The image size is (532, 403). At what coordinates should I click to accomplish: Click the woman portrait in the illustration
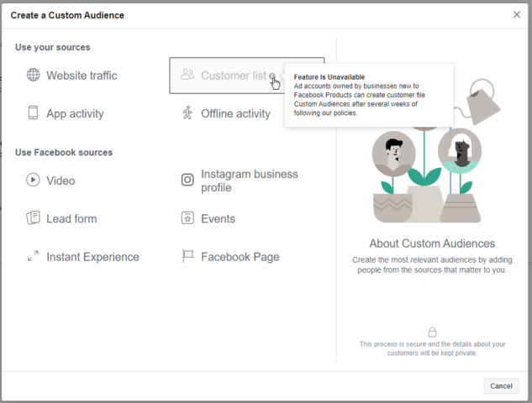pyautogui.click(x=460, y=151)
